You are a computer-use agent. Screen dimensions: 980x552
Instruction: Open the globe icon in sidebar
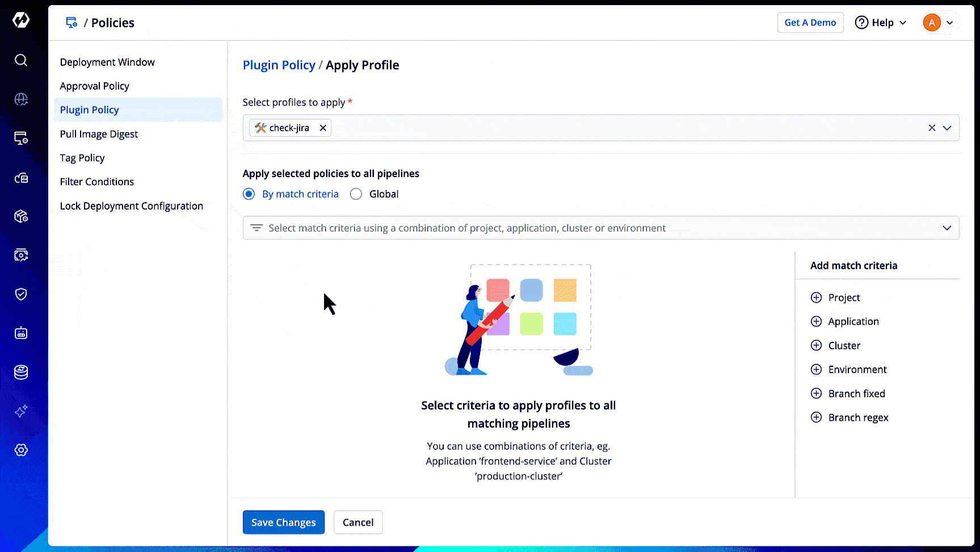click(21, 99)
